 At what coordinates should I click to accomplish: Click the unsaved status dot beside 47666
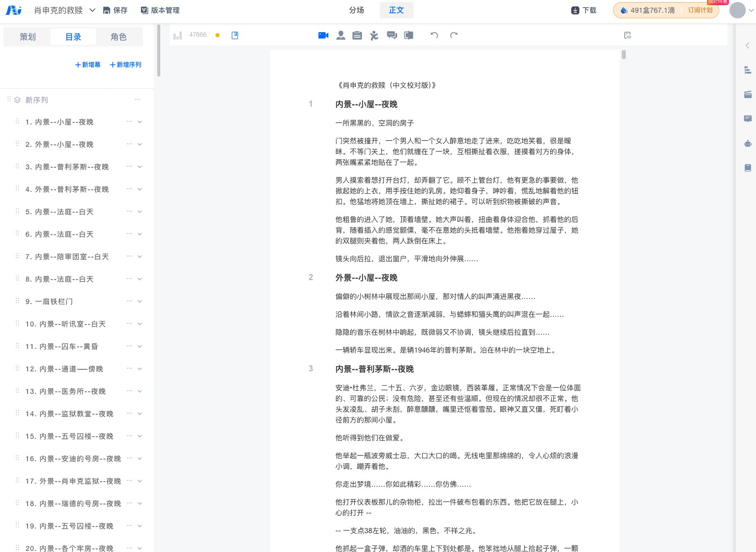coord(217,35)
